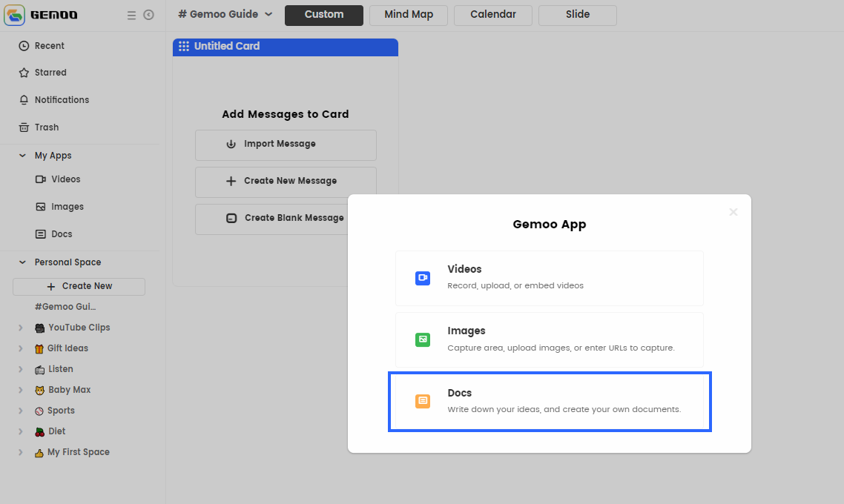The height and width of the screenshot is (504, 844).
Task: Click the green Images icon in Gemoo App dialog
Action: coord(423,339)
